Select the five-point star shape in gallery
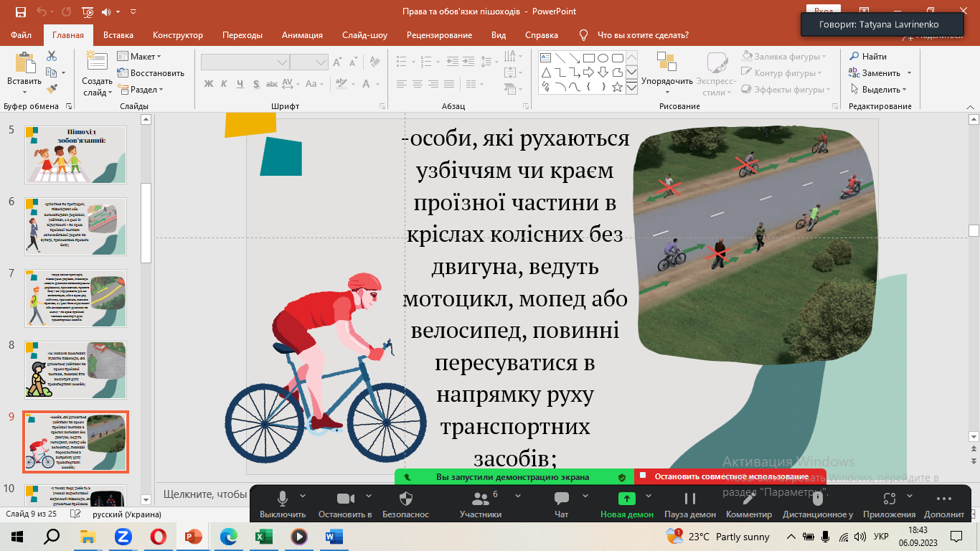 (x=617, y=87)
